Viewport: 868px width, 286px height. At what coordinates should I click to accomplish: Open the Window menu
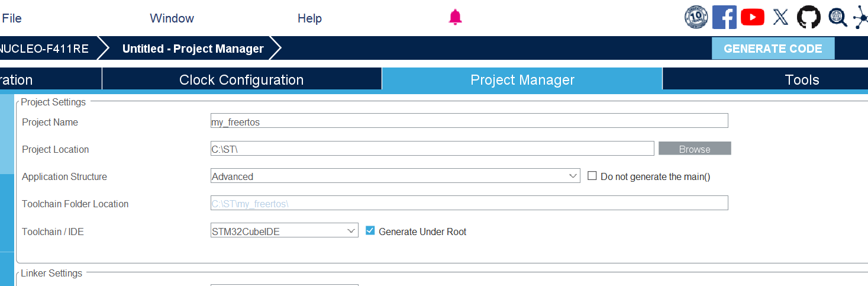pyautogui.click(x=172, y=18)
